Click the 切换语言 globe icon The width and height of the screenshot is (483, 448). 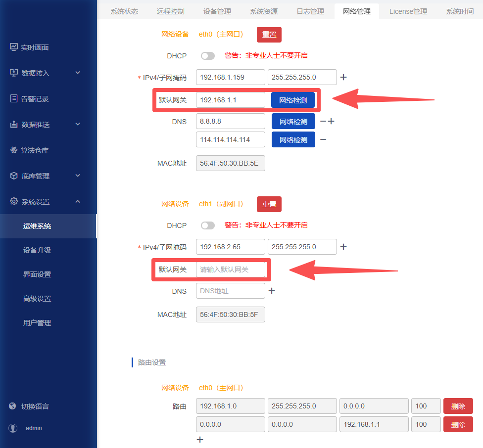pos(13,406)
